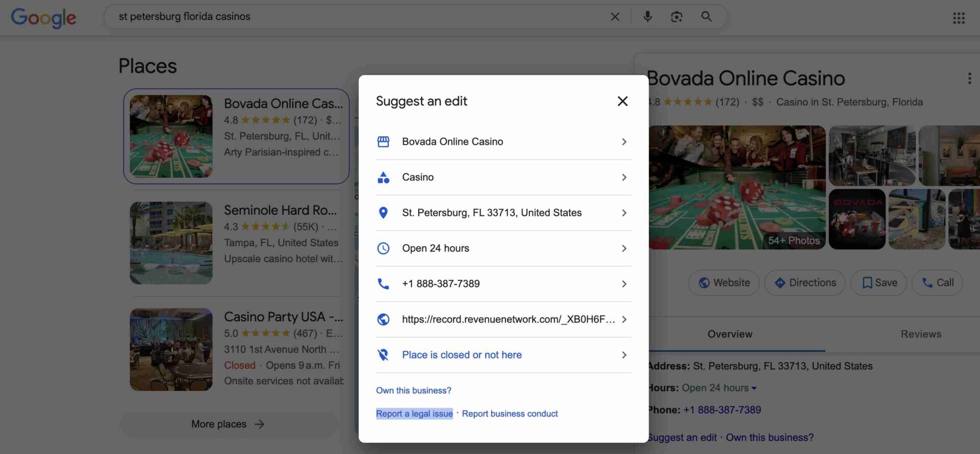Open more options for Bovada listing

(969, 78)
